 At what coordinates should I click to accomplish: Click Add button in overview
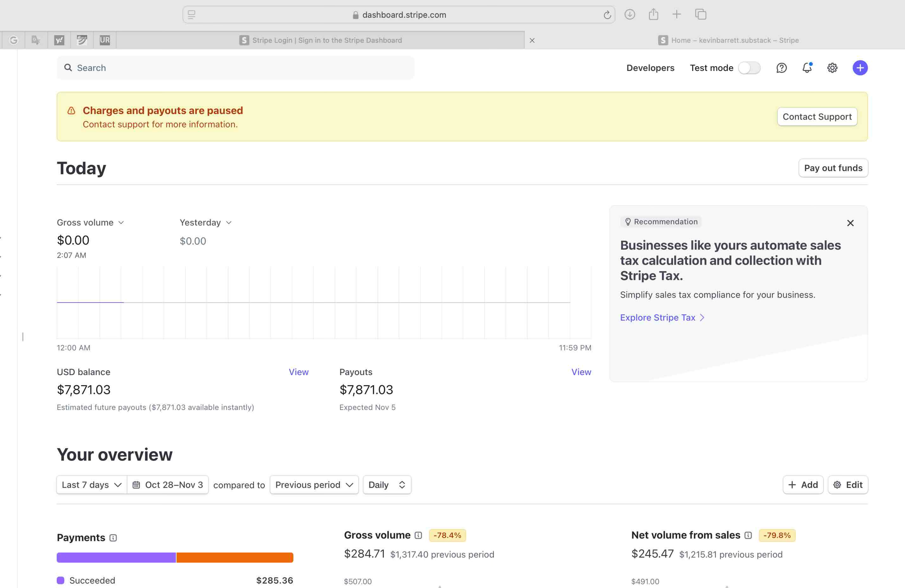(803, 485)
